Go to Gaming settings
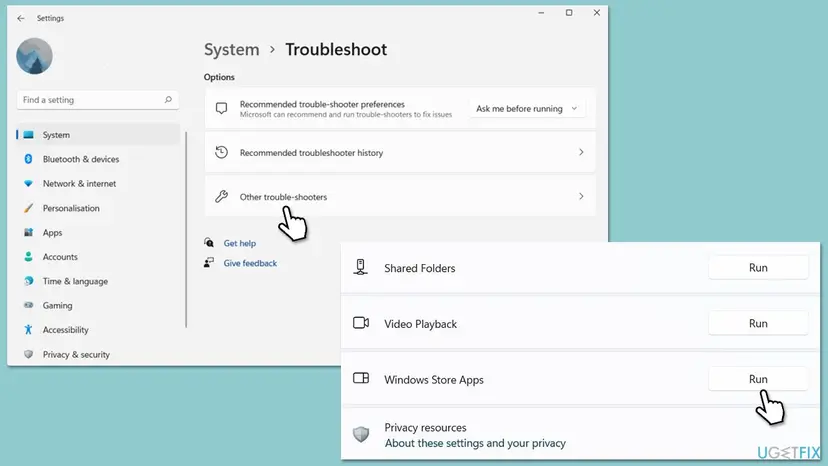The width and height of the screenshot is (828, 466). coord(58,305)
